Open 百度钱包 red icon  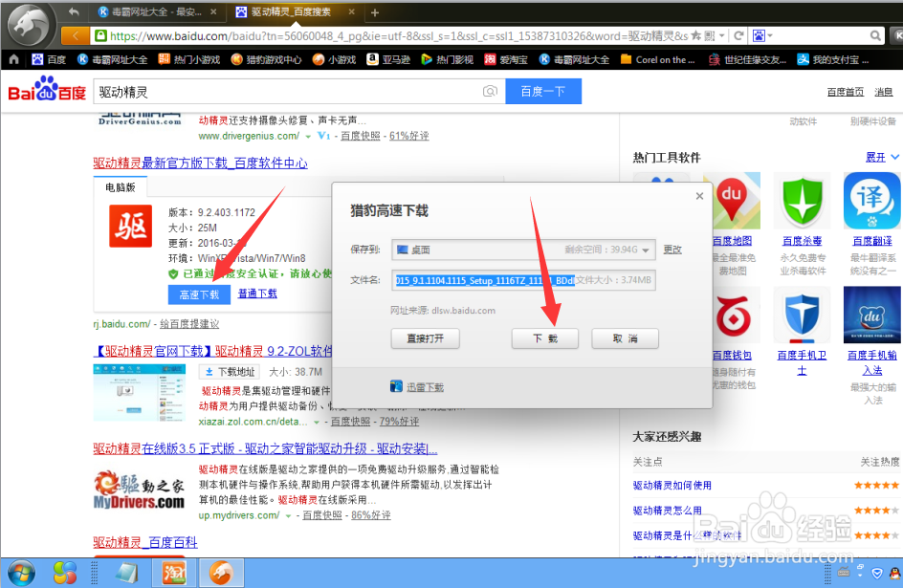point(733,316)
